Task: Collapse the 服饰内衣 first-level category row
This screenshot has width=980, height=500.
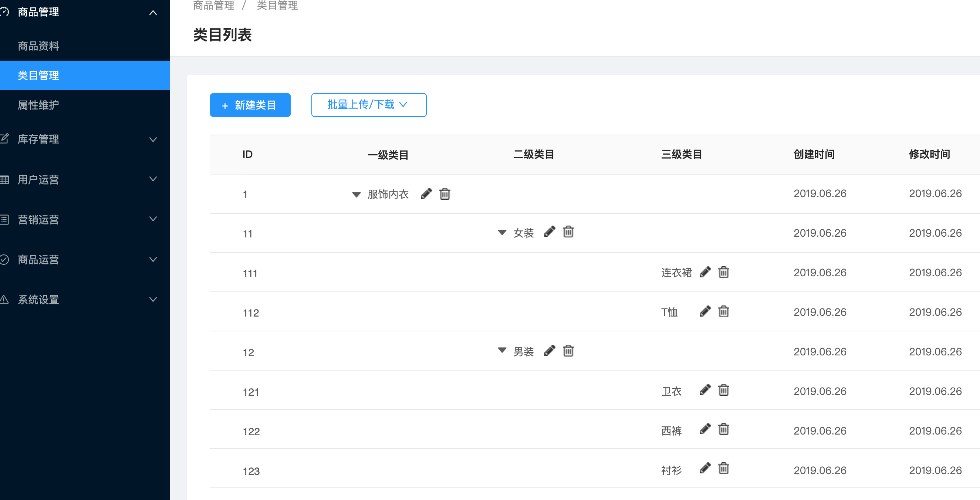Action: [356, 195]
